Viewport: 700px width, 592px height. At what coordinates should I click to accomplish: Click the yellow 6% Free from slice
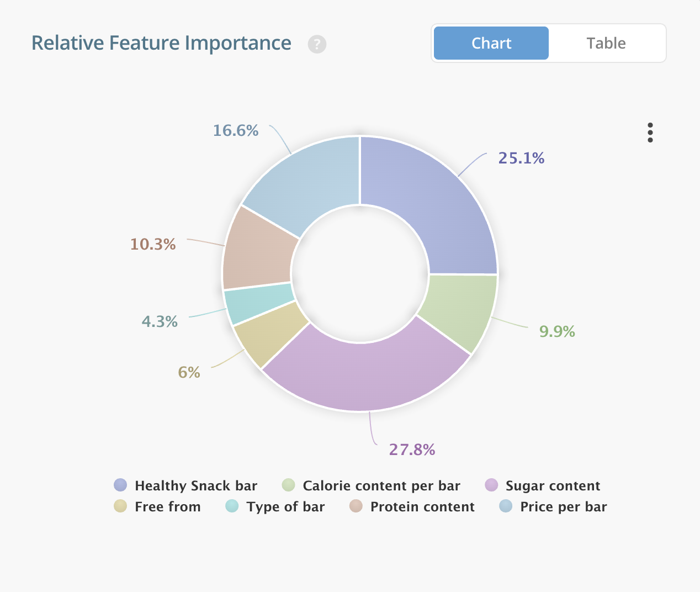pyautogui.click(x=271, y=337)
